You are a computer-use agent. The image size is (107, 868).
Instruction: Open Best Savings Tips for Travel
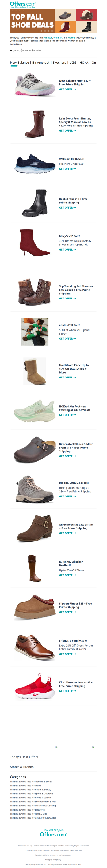click(x=25, y=785)
